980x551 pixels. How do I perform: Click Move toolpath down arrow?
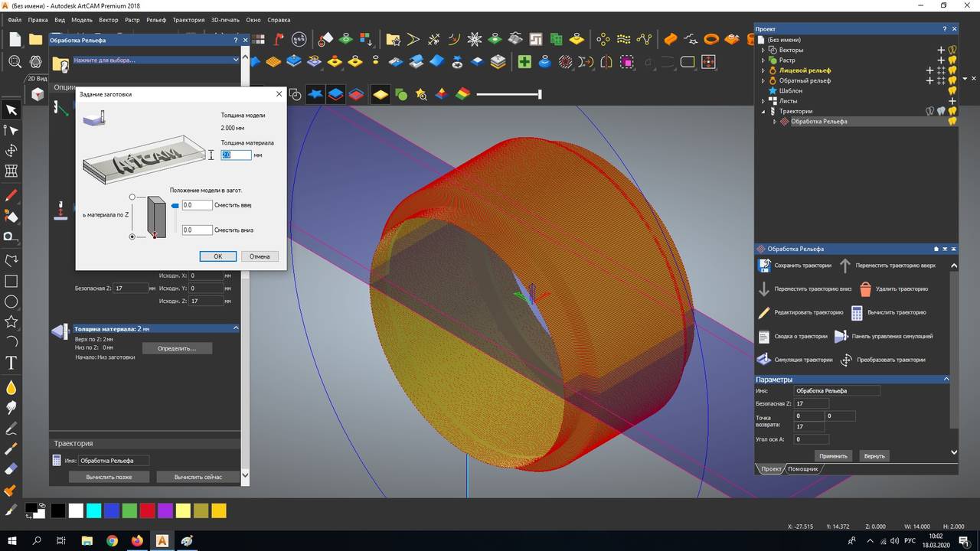click(x=763, y=289)
